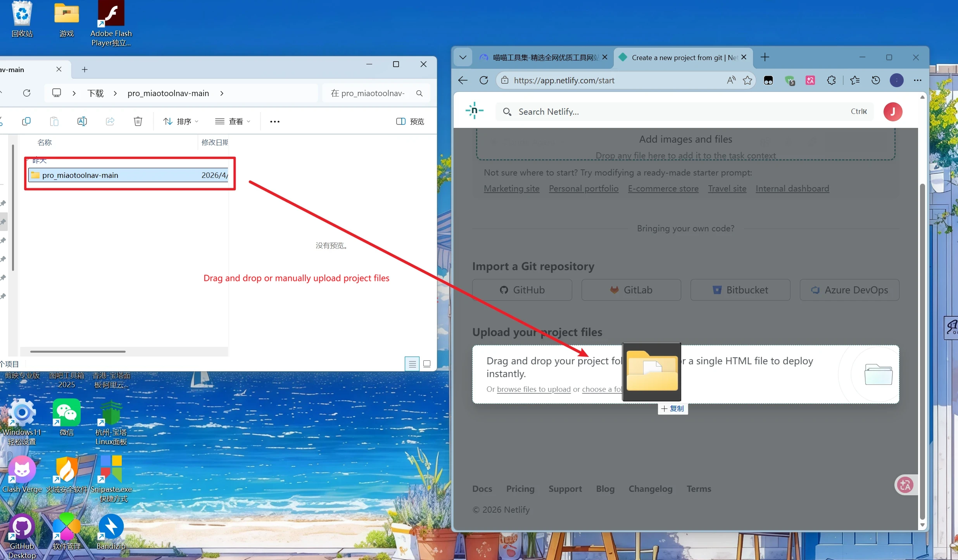958x560 pixels.
Task: Open Edge profile avatar
Action: (x=897, y=80)
